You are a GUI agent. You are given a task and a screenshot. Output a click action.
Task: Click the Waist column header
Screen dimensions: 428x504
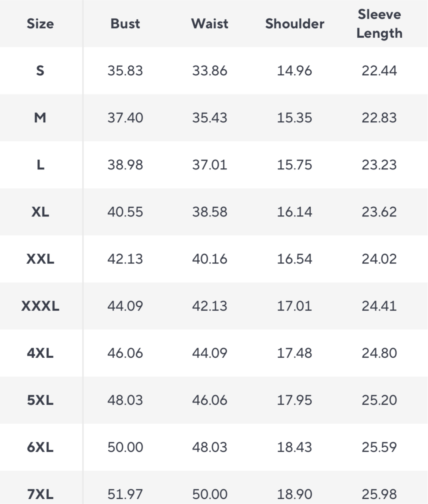[x=210, y=24]
